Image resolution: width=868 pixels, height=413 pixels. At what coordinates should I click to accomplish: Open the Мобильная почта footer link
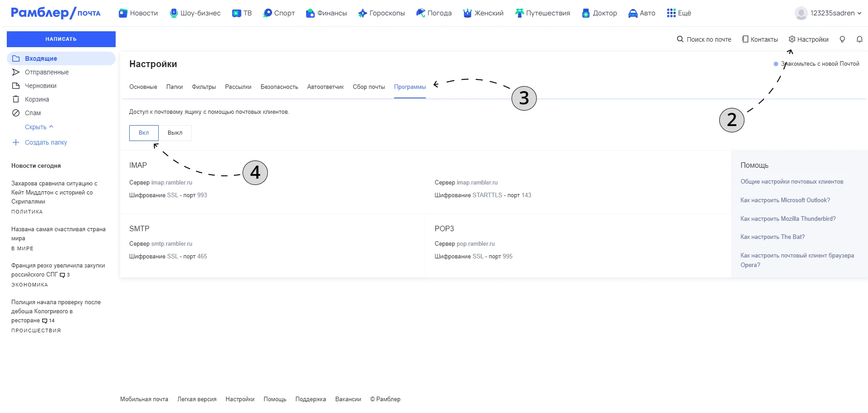click(144, 399)
